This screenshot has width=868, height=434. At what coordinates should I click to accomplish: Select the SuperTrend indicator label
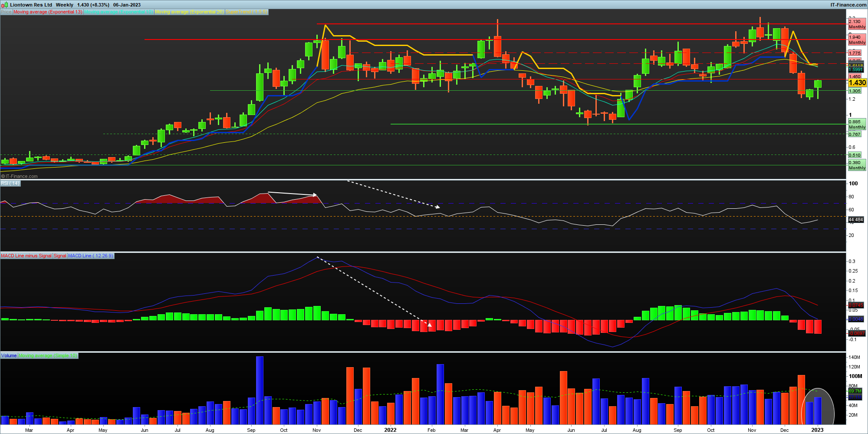pos(247,12)
